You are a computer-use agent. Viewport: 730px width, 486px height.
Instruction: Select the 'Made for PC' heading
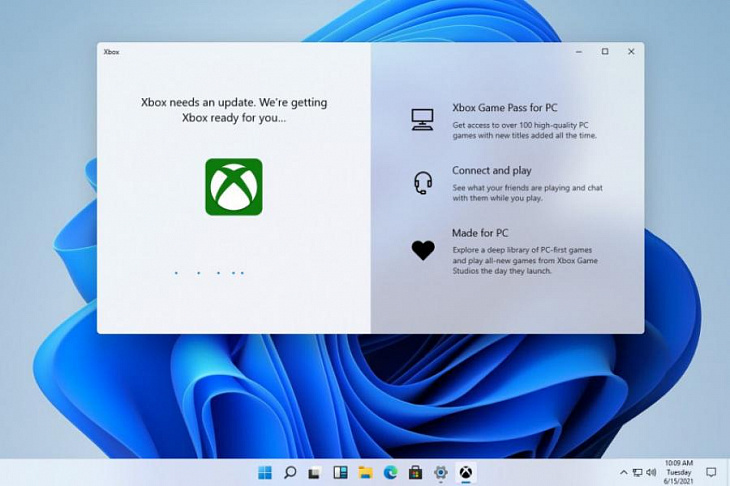[x=480, y=233]
